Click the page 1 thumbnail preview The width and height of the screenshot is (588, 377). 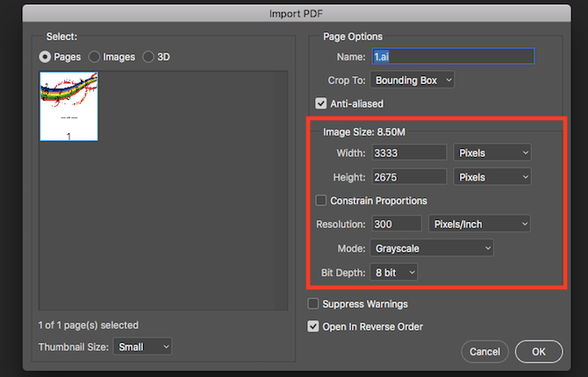point(69,106)
